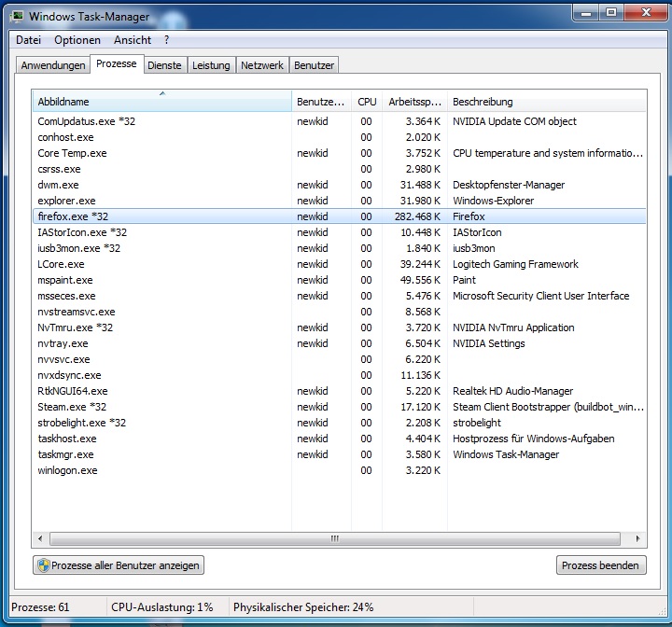Click the scrollbar left arrow
Viewport: 672px width, 627px height.
40,538
